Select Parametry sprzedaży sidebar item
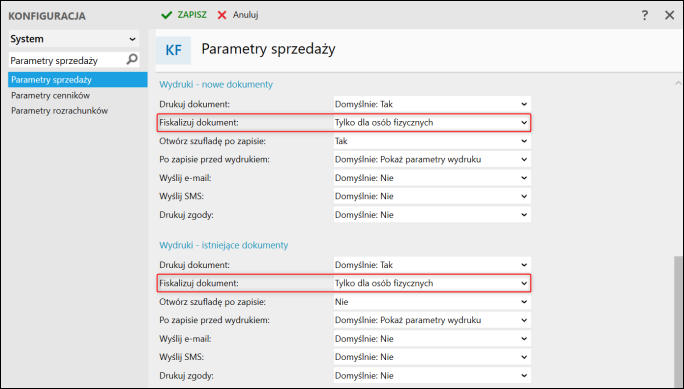The width and height of the screenshot is (684, 389). 78,80
